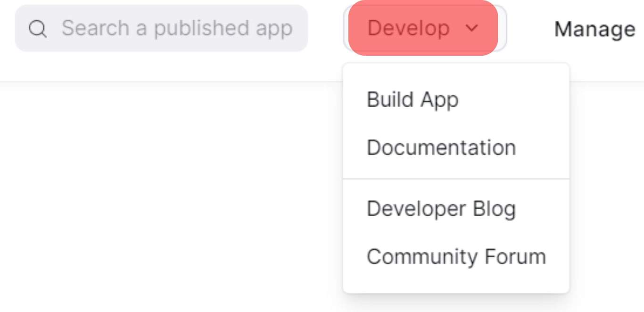Click inside the published app search box
The image size is (644, 312).
[x=177, y=28]
